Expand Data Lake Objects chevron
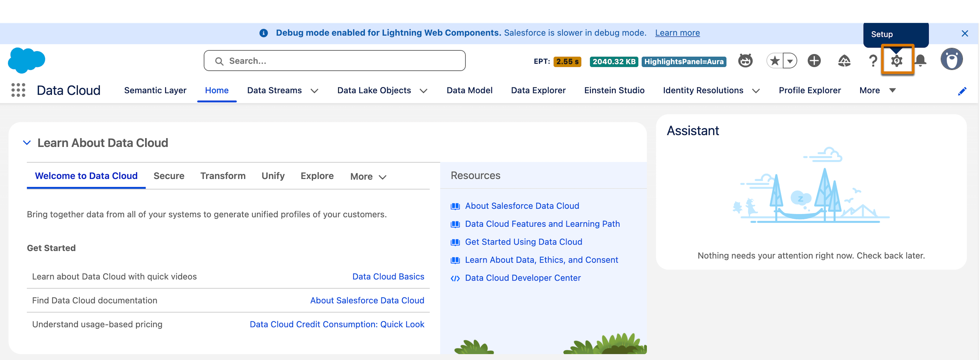The width and height of the screenshot is (980, 360). point(424,91)
